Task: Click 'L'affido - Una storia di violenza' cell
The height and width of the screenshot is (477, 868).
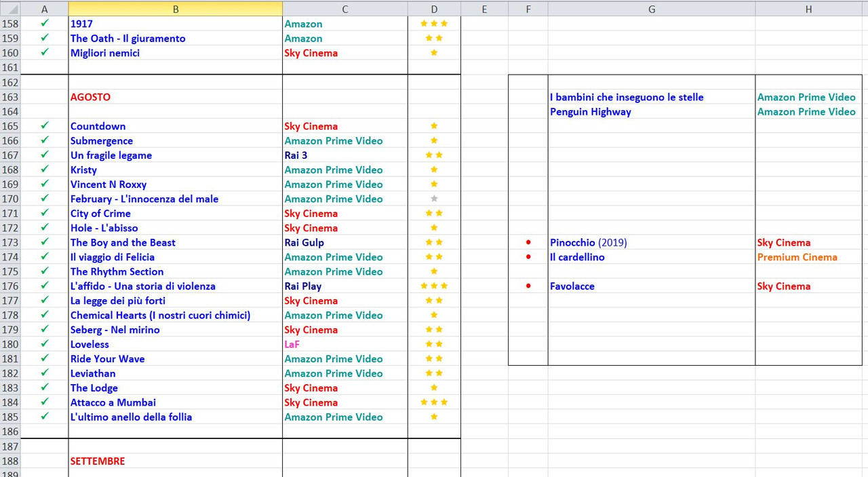Action: pyautogui.click(x=175, y=286)
